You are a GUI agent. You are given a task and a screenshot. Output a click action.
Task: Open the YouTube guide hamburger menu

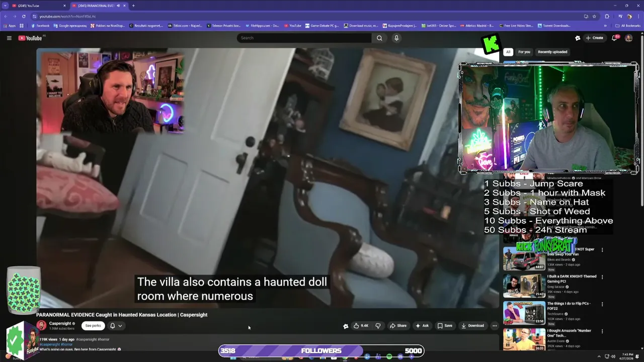click(9, 38)
